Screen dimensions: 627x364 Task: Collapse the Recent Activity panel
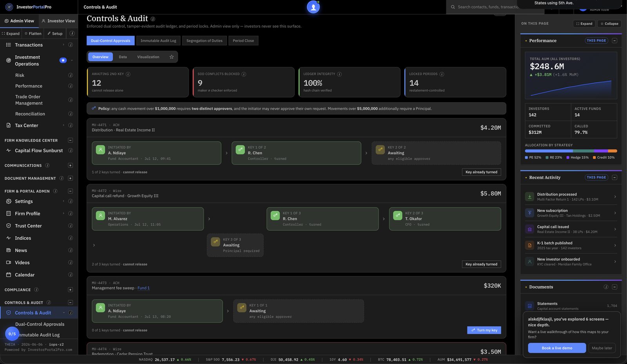pos(614,177)
